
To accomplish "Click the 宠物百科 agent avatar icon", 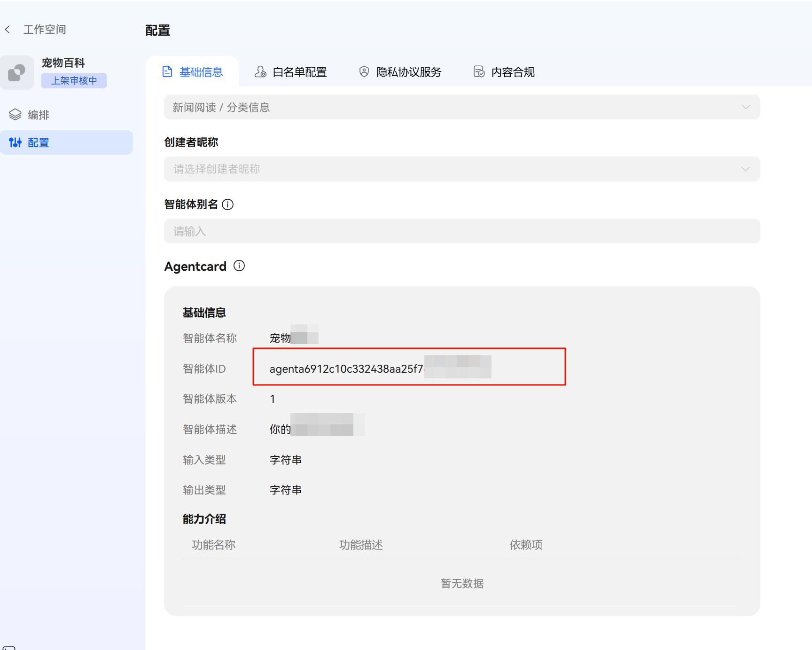I will tap(17, 72).
